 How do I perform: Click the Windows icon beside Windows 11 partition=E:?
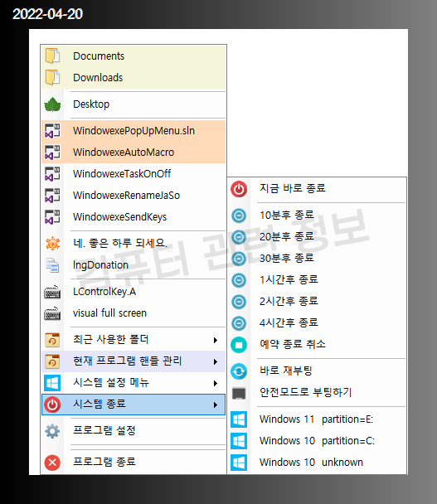click(239, 419)
